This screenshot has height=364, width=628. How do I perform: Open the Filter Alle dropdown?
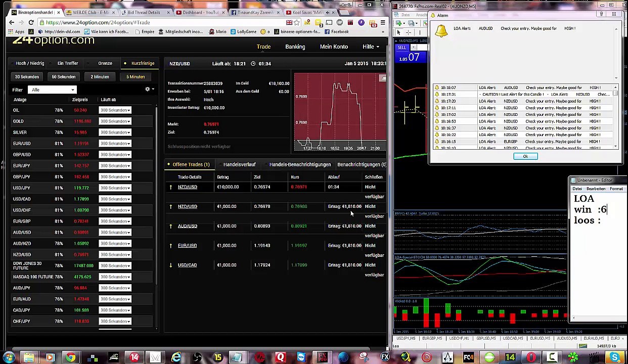[52, 90]
